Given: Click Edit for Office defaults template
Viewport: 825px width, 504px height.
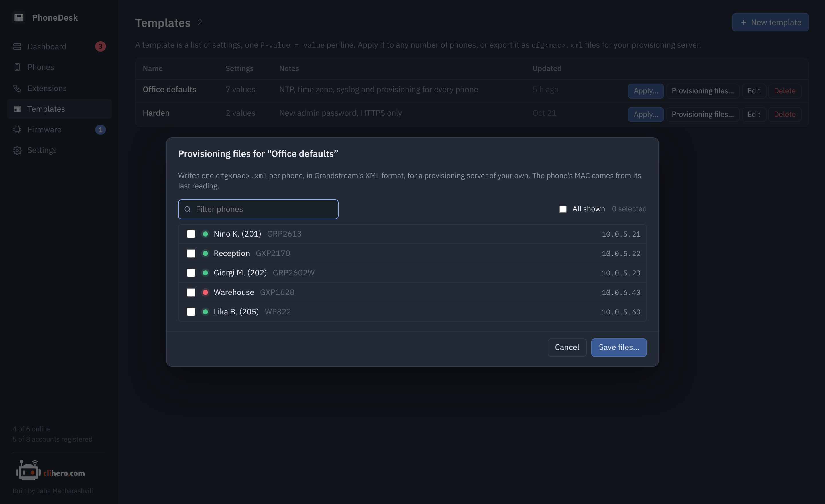Looking at the screenshot, I should tap(754, 91).
